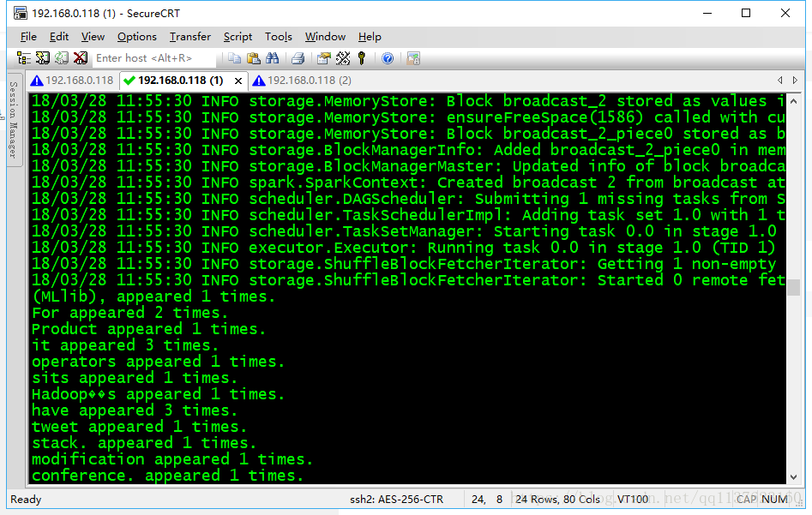Click the Paste clipboard icon
812x515 pixels.
253,58
